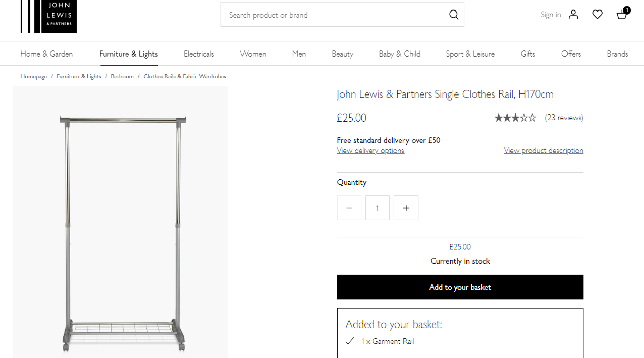
Task: Click the 23 reviews link
Action: [564, 118]
